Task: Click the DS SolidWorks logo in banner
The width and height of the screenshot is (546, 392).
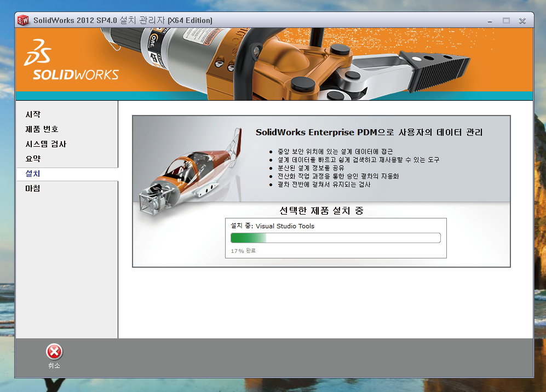Action: point(71,60)
